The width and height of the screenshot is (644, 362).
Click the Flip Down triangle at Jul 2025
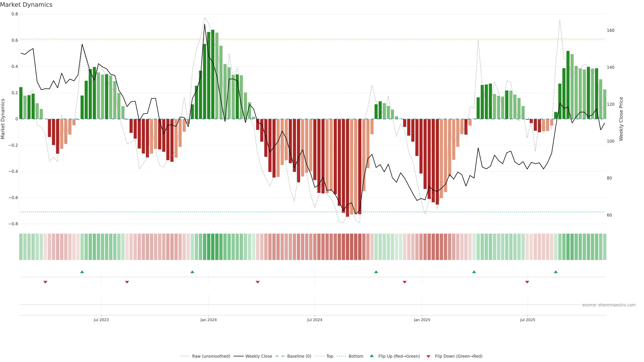[x=527, y=282]
